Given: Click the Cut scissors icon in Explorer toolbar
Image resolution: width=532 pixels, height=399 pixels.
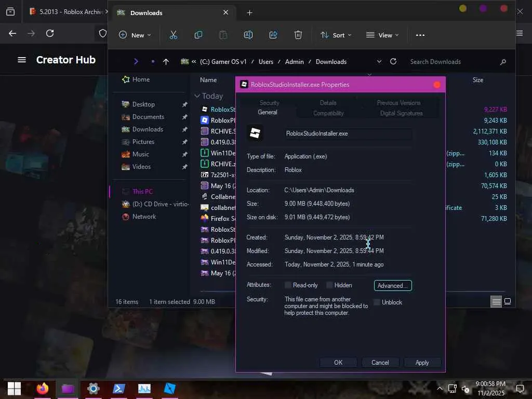Looking at the screenshot, I should click(x=174, y=35).
